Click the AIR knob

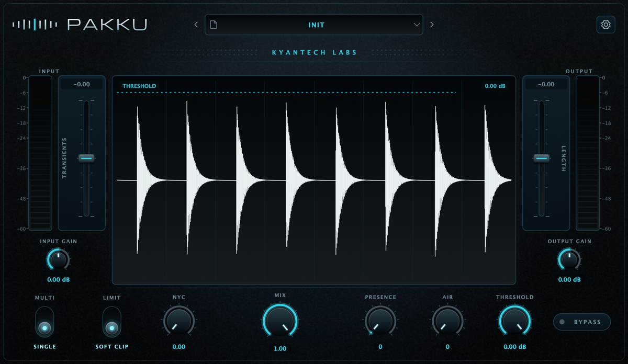coord(447,322)
